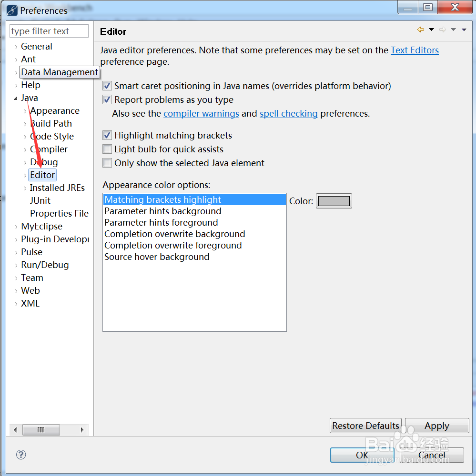Uncheck Report problems as you type

coord(107,99)
